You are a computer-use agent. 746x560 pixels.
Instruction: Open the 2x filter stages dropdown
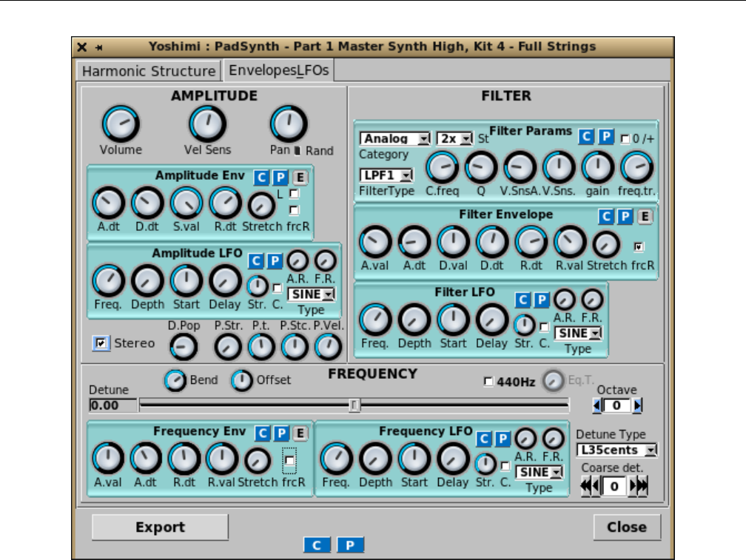pos(455,138)
